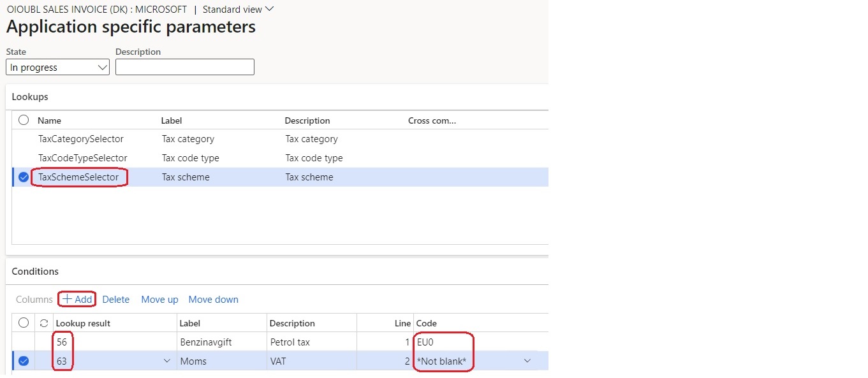
Task: Click Move down to reorder the condition
Action: coord(213,299)
